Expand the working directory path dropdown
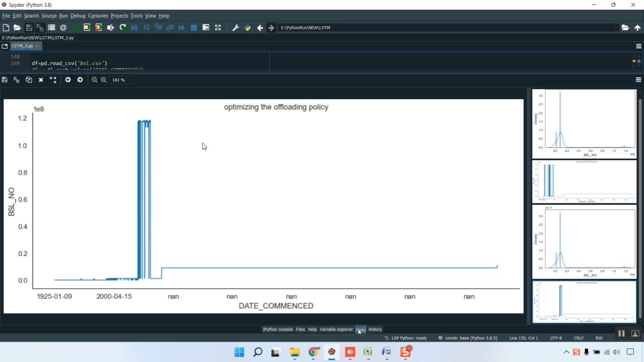 coord(617,27)
